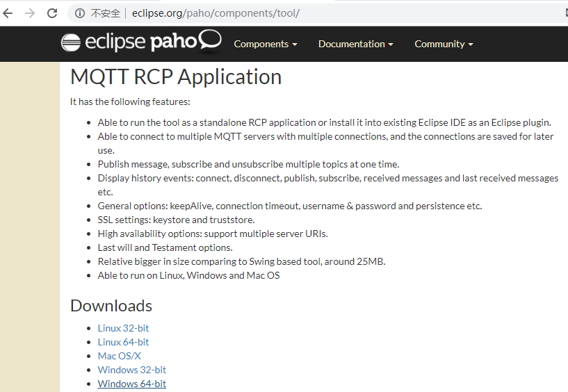Click the "General options: keepAlive" bullet text

pyautogui.click(x=290, y=206)
